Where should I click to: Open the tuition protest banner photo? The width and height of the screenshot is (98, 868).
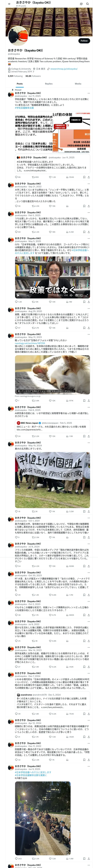(52, 480)
